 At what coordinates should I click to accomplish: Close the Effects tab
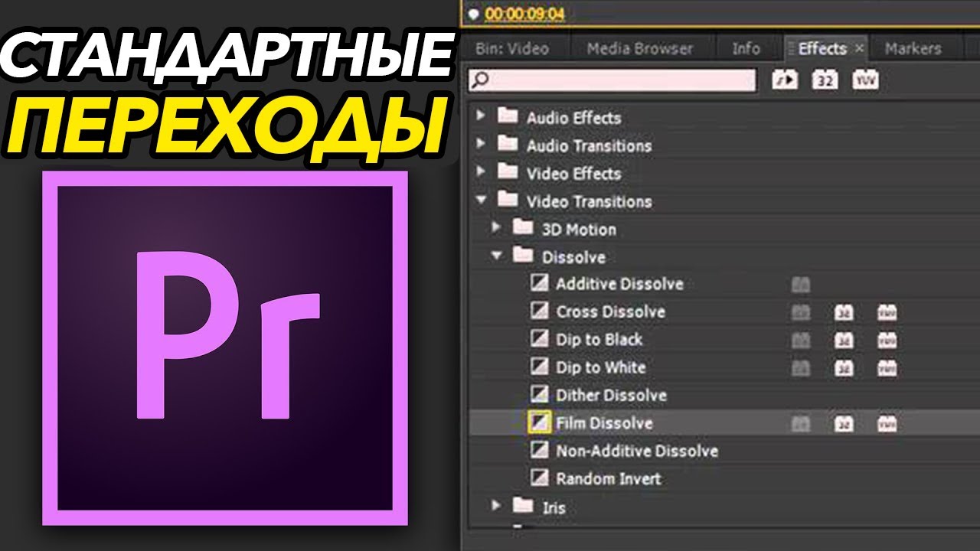point(859,48)
